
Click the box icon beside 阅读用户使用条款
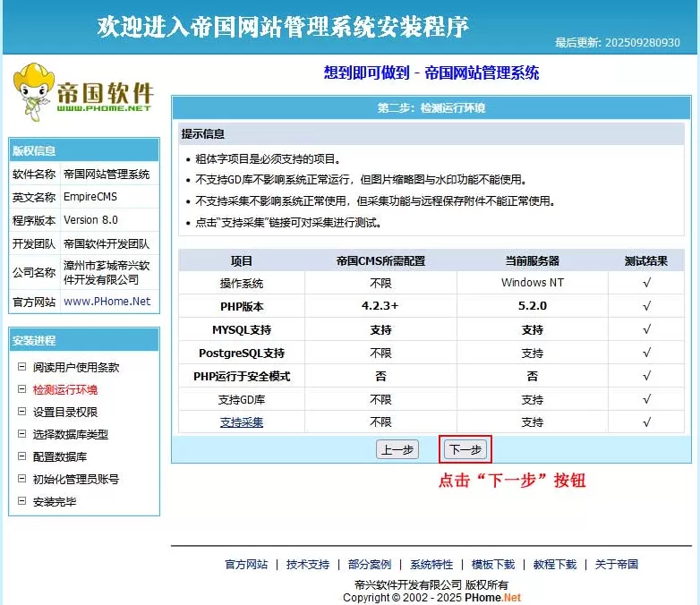[x=21, y=367]
